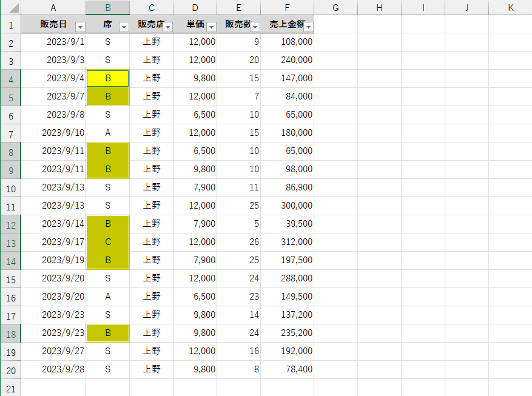Select column D header
532x396 pixels.
coord(195,7)
